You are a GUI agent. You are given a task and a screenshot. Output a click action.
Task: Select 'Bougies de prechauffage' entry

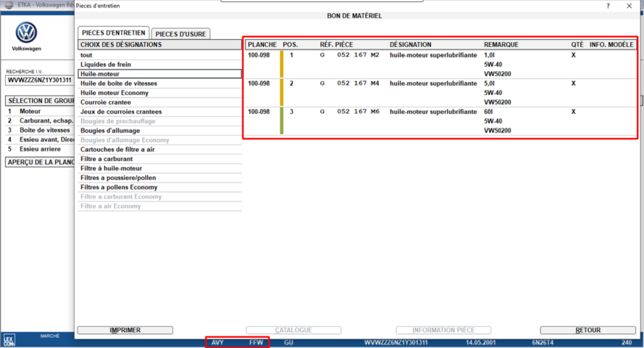pos(160,121)
